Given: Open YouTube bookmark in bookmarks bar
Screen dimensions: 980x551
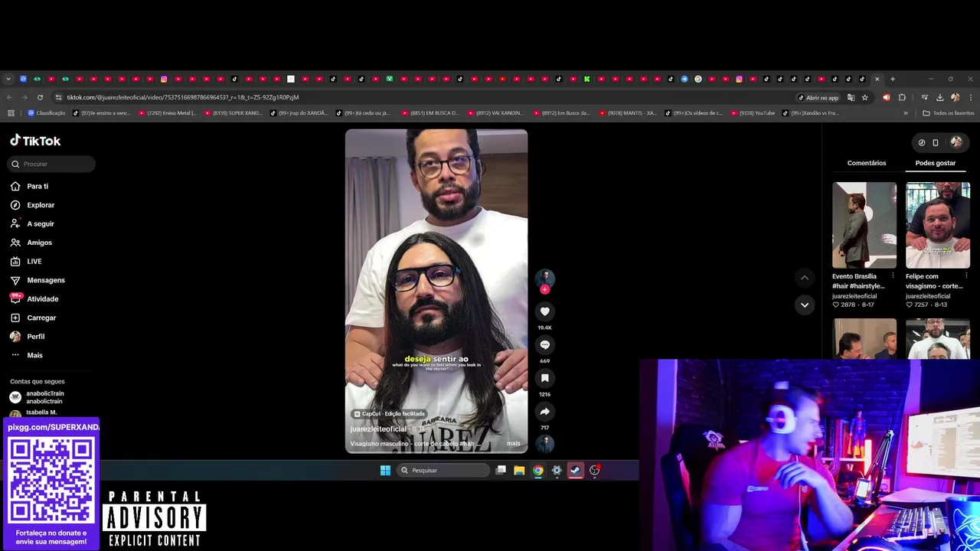Looking at the screenshot, I should tap(753, 113).
